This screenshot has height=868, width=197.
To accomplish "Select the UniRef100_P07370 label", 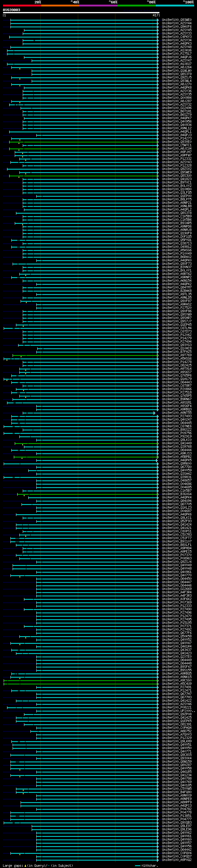I will [x=176, y=555].
